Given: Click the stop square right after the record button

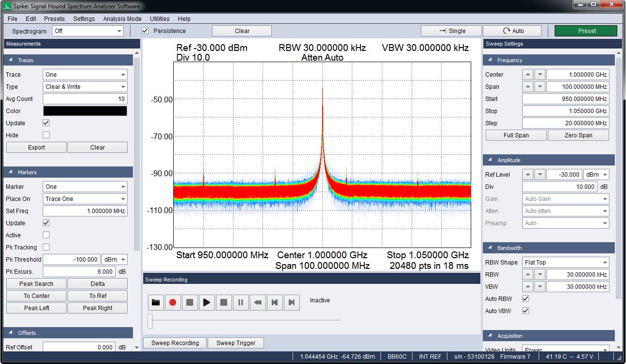Looking at the screenshot, I should [x=190, y=302].
